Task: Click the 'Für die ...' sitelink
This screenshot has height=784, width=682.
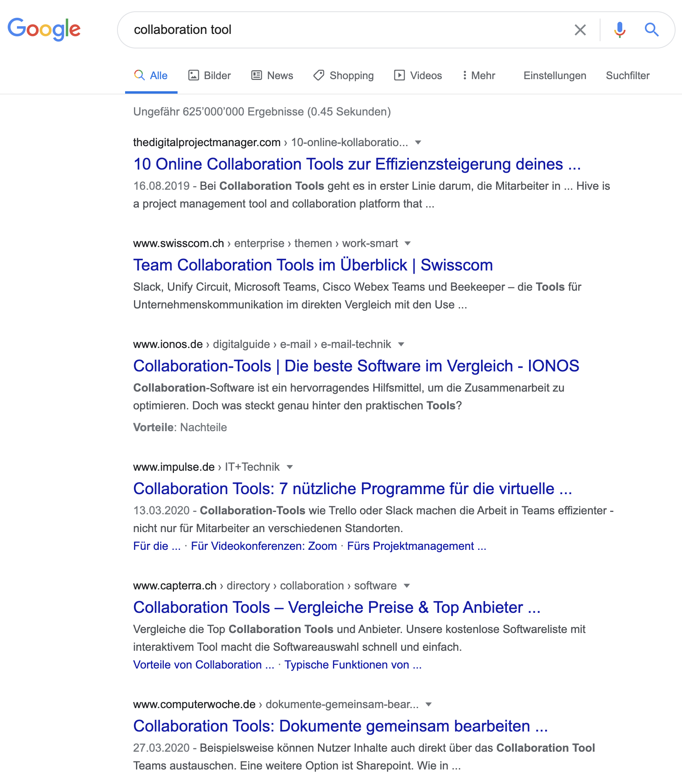Action: click(157, 546)
